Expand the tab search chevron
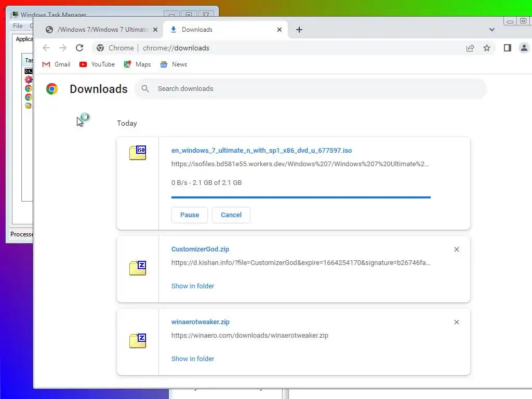The height and width of the screenshot is (399, 532). (x=491, y=30)
